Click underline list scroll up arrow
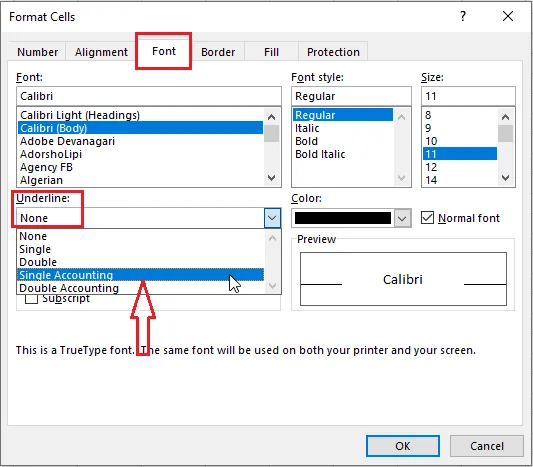 tap(272, 238)
